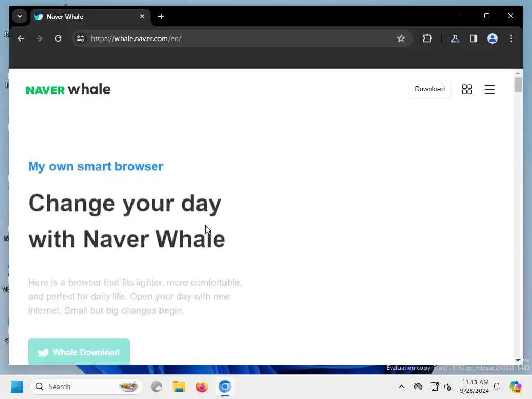This screenshot has height=399, width=532.
Task: Show hidden system tray icons
Action: click(402, 387)
